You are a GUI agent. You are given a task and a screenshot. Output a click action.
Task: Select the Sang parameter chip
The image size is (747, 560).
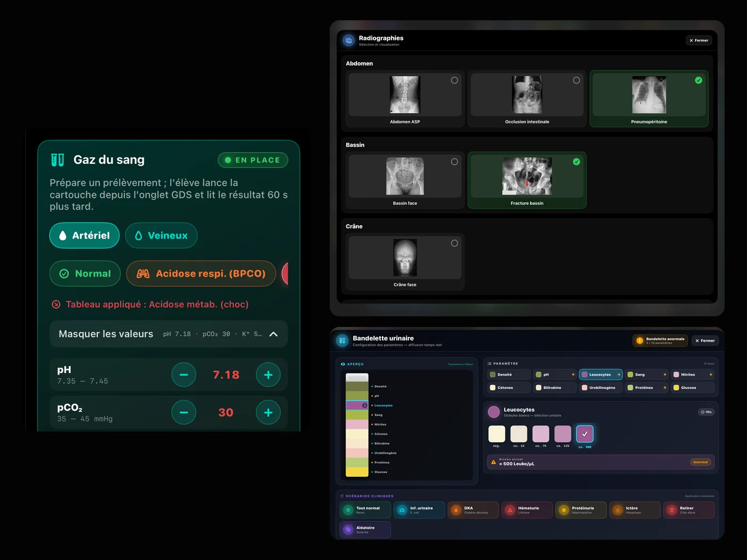click(x=647, y=374)
